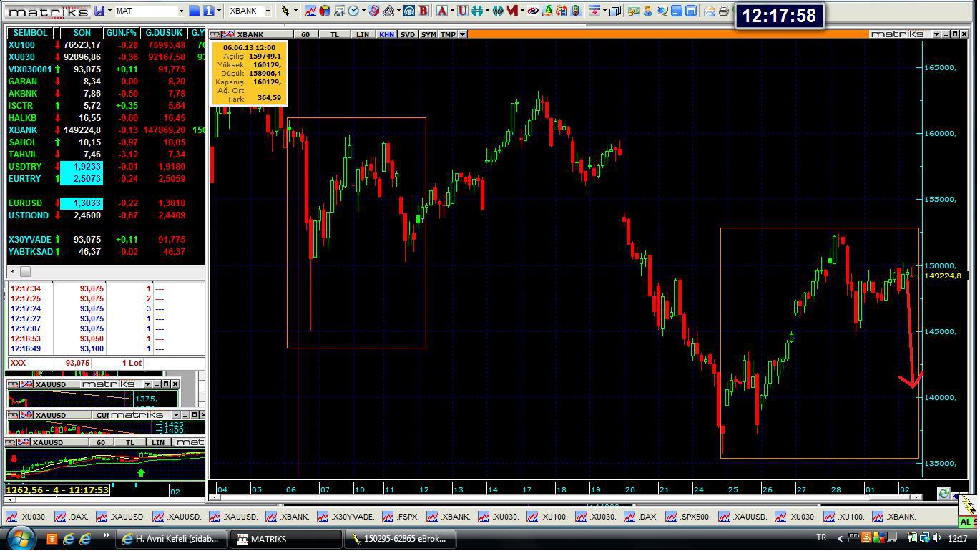Open the MATRIKS taskbar button
Viewport: 980px width, 551px height.
pyautogui.click(x=288, y=539)
